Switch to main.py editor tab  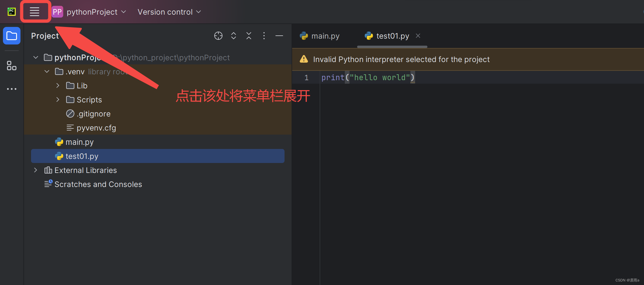point(320,36)
